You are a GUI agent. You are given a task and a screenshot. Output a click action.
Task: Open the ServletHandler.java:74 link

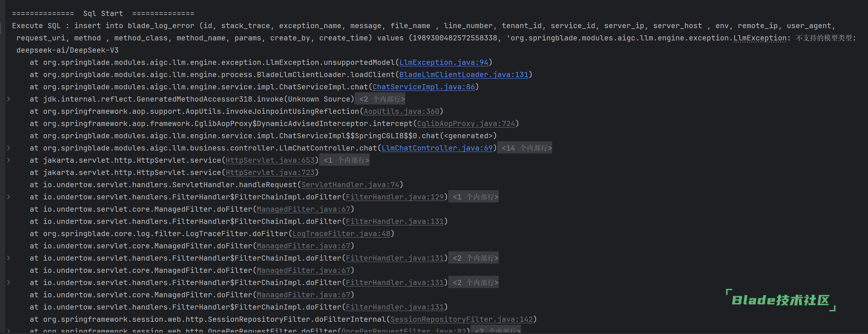pyautogui.click(x=350, y=185)
